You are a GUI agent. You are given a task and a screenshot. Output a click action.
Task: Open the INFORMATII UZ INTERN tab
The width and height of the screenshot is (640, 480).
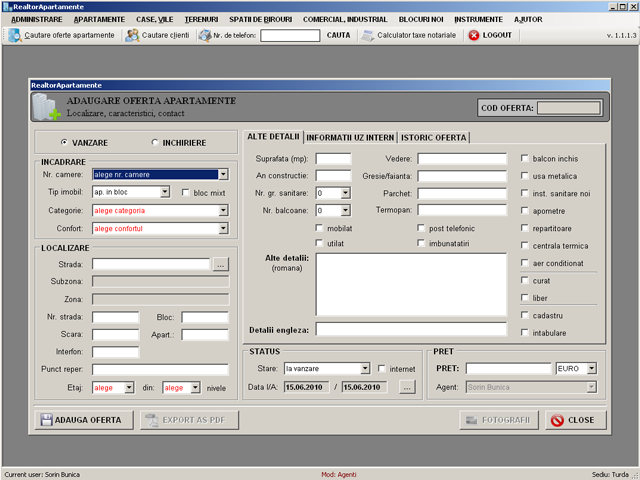point(350,136)
